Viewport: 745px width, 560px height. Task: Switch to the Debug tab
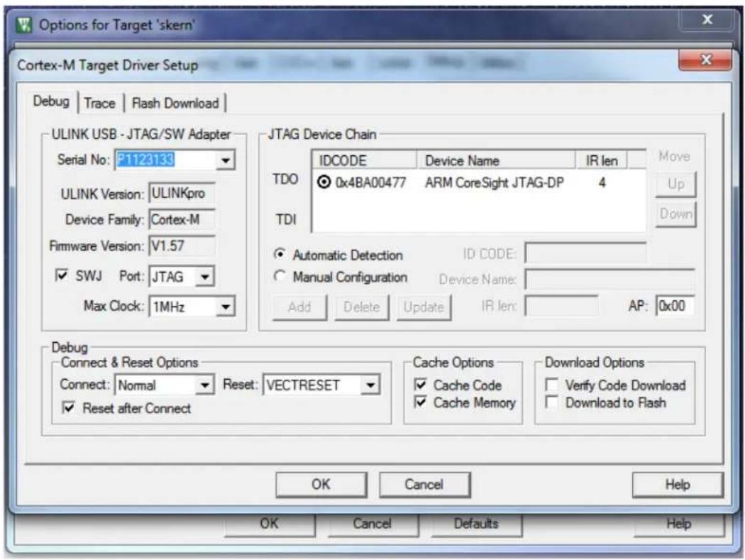tap(51, 101)
